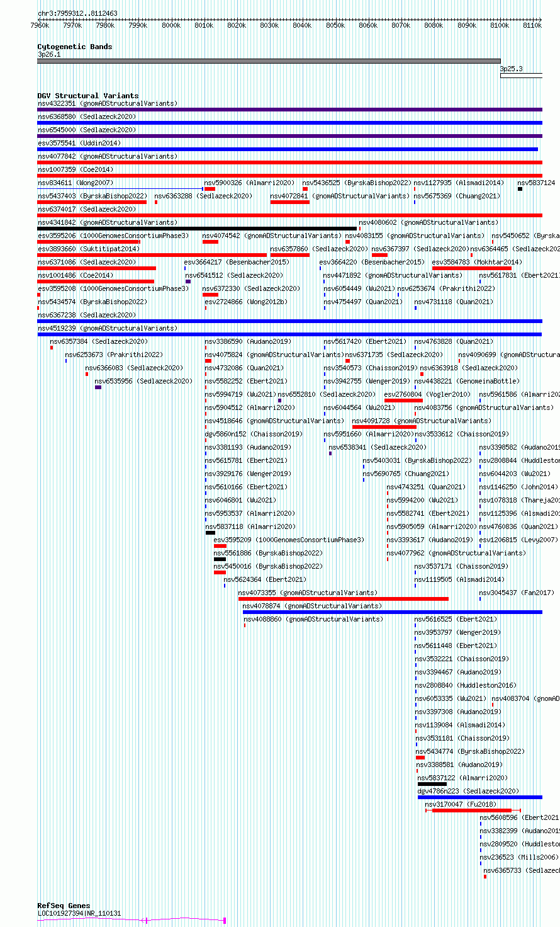Screen dimensions: 560x927
Task: Open variant nsv6368580 (Sedlazeck2020) label
Action: (x=87, y=117)
